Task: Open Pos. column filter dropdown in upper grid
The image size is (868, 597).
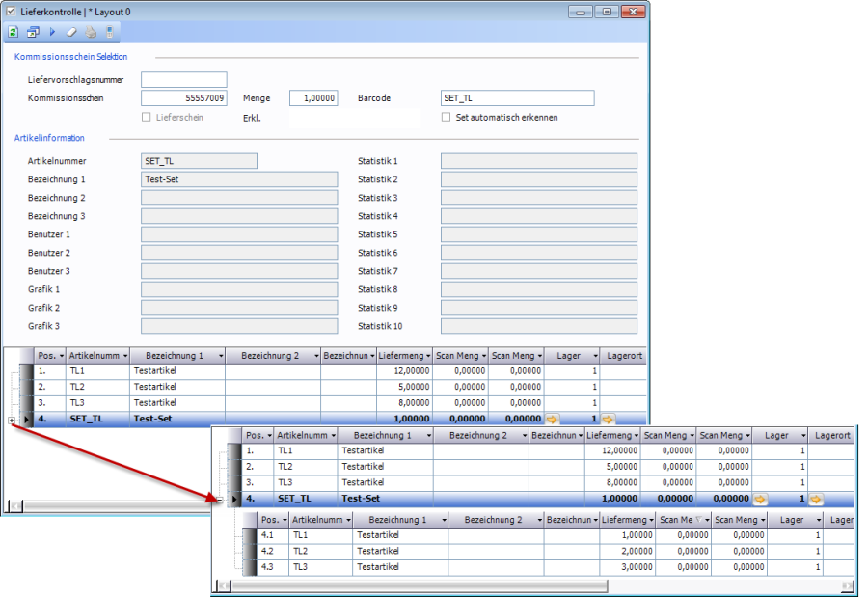Action: pos(61,356)
